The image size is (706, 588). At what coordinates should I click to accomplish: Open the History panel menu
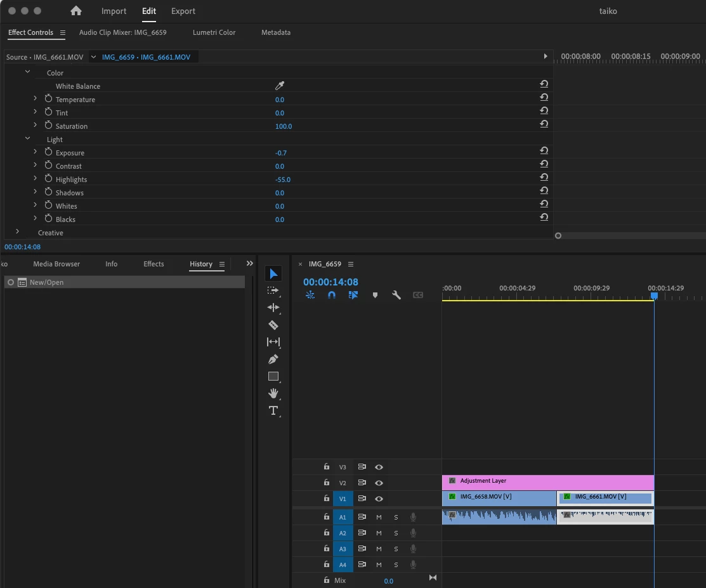222,265
